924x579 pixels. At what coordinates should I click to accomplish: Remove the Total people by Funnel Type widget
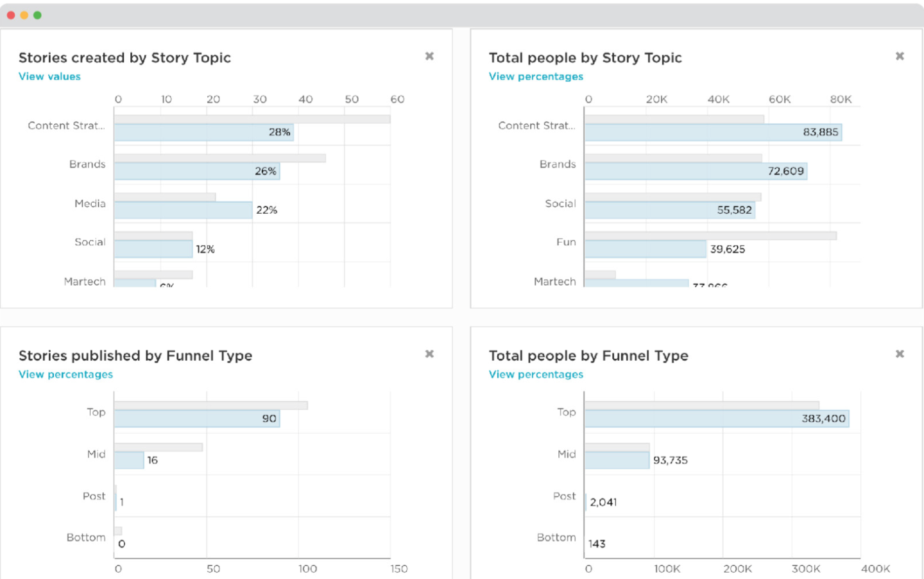900,354
